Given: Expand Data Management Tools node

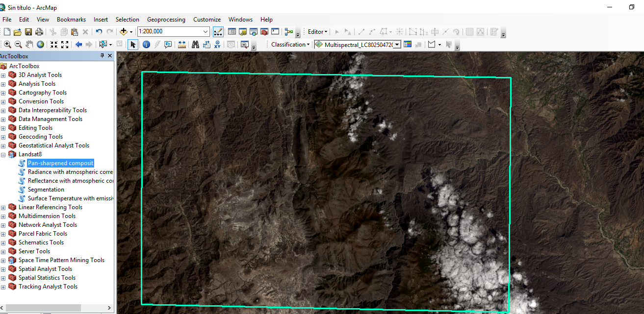Looking at the screenshot, I should click(x=3, y=120).
